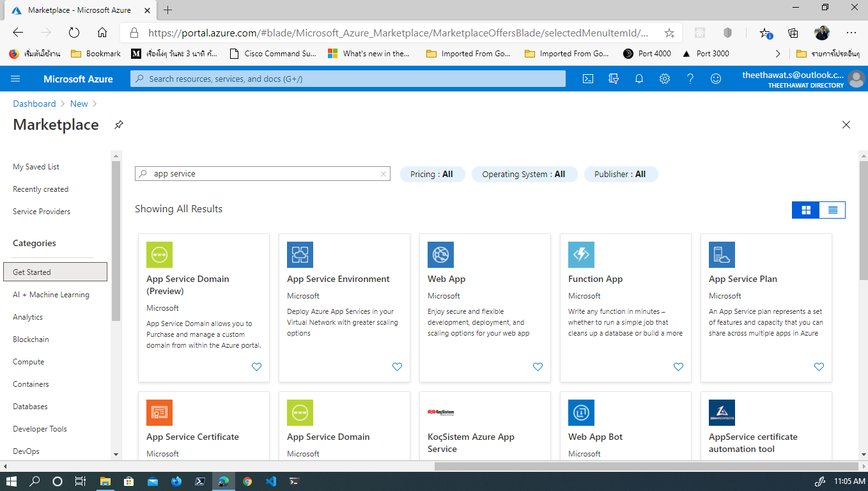The image size is (868, 491).
Task: Save App Service Environment to favorites
Action: coord(397,367)
